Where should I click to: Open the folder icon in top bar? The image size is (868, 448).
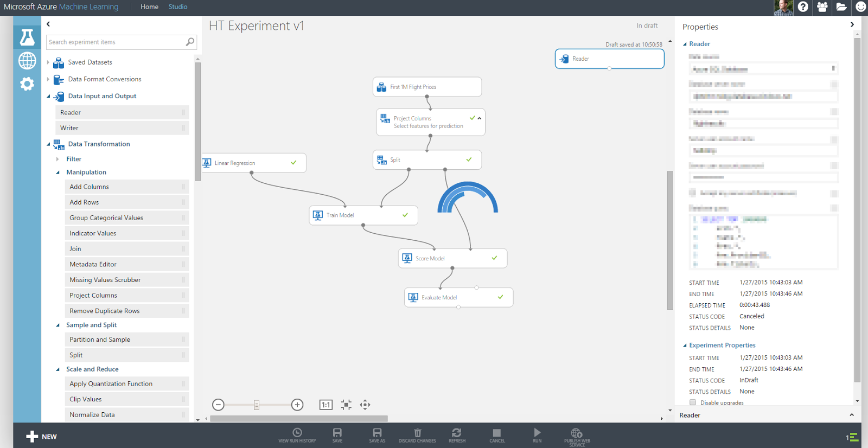click(841, 7)
